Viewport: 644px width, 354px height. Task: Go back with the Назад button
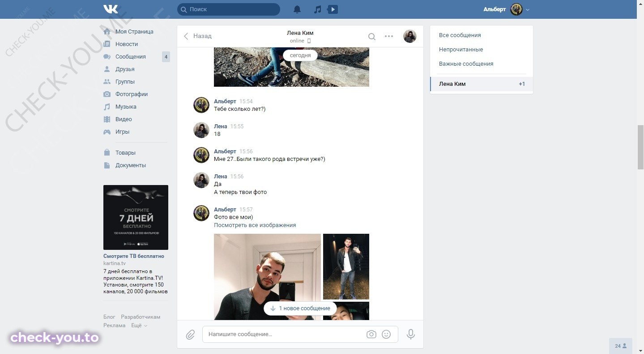tap(197, 36)
